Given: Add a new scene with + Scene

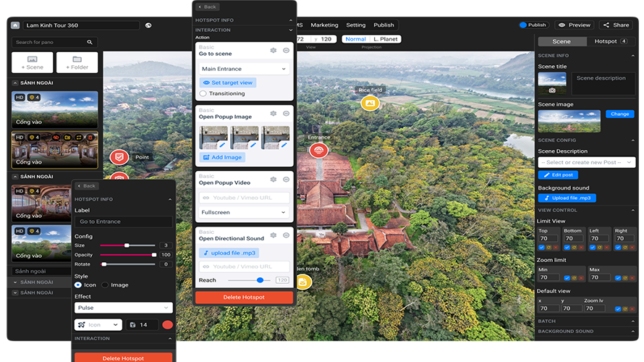Looking at the screenshot, I should click(x=33, y=62).
